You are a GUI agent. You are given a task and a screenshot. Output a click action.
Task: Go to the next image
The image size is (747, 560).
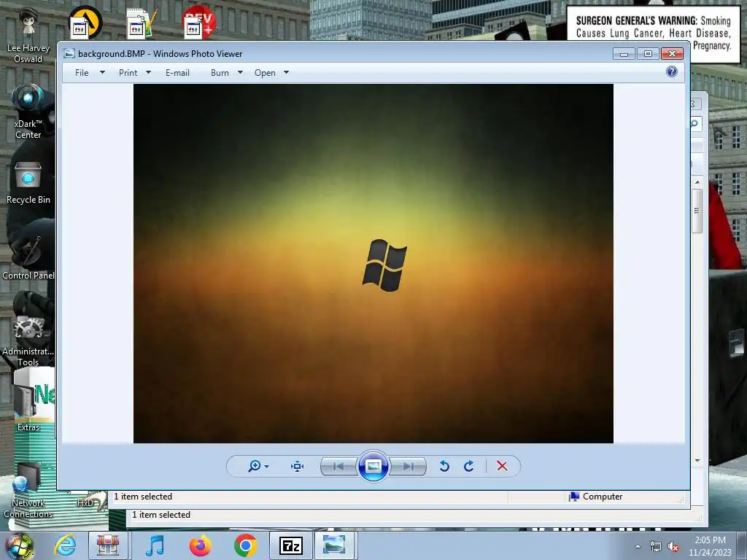coord(408,466)
